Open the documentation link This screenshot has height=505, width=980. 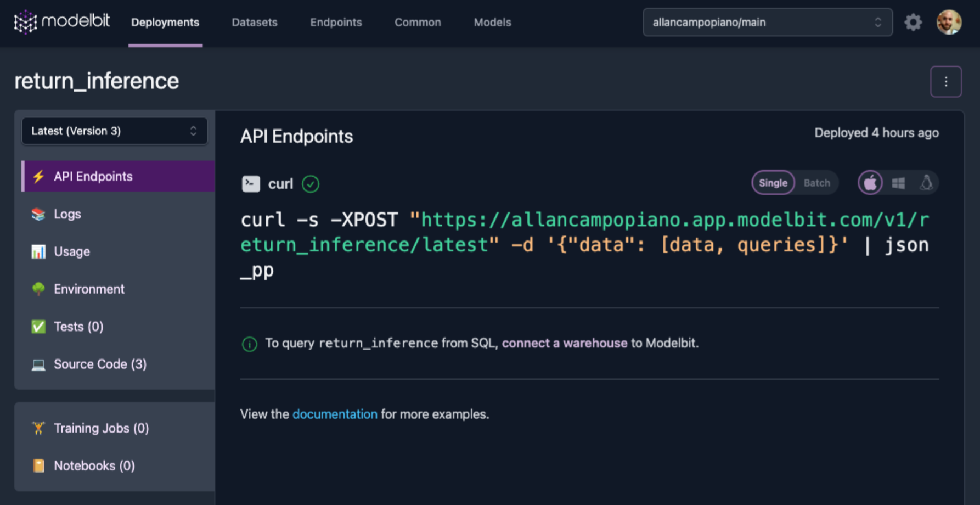tap(335, 414)
